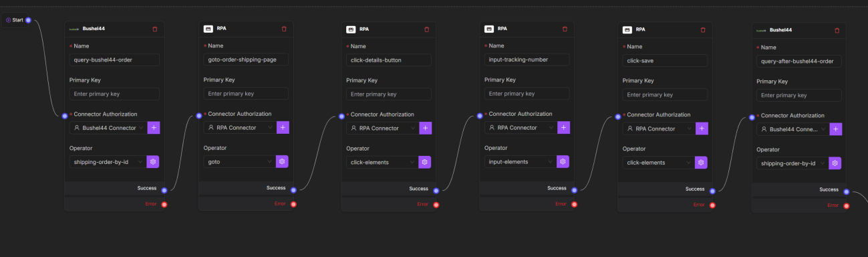Delete the click-details-button node via trash icon
Screen dimensions: 868x257
pos(426,29)
